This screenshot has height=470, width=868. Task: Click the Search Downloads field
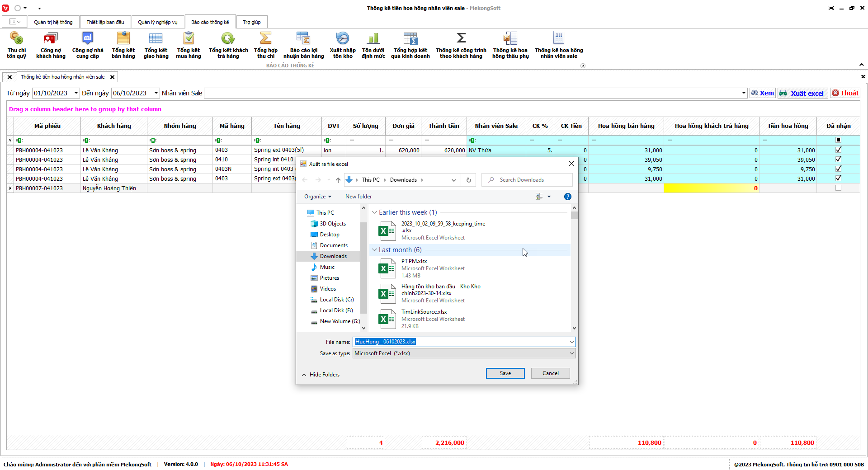[527, 180]
